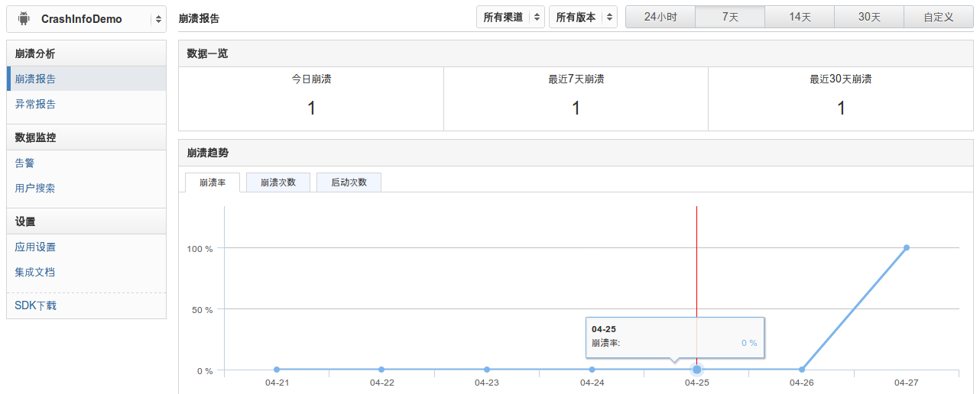The height and width of the screenshot is (394, 980).
Task: Click the 最近30天崩溃 count value
Action: pos(841,108)
